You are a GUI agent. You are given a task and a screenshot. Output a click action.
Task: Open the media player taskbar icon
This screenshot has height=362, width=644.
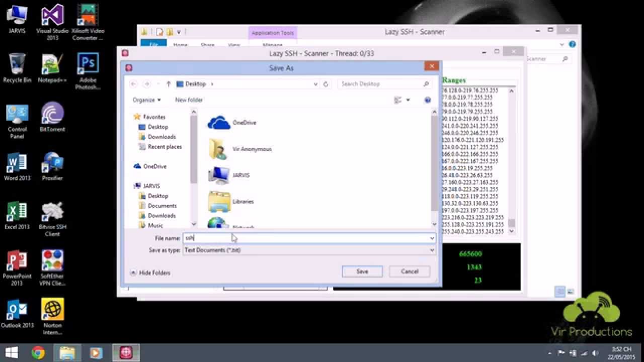(96, 352)
